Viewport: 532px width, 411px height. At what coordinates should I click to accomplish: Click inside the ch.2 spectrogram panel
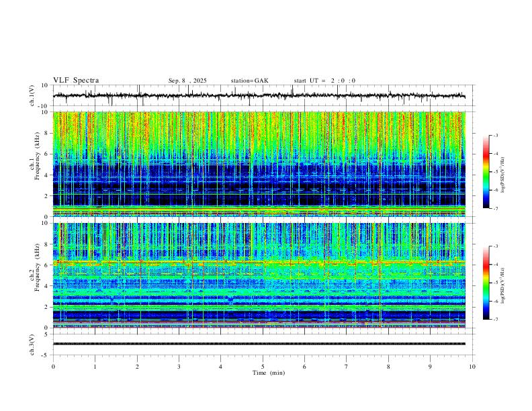(x=259, y=275)
